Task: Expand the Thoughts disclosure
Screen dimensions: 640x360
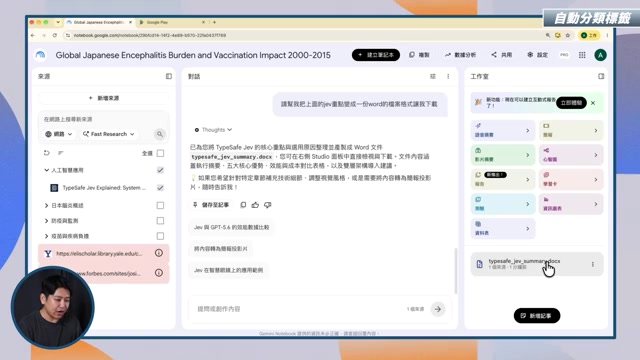Action: point(213,130)
